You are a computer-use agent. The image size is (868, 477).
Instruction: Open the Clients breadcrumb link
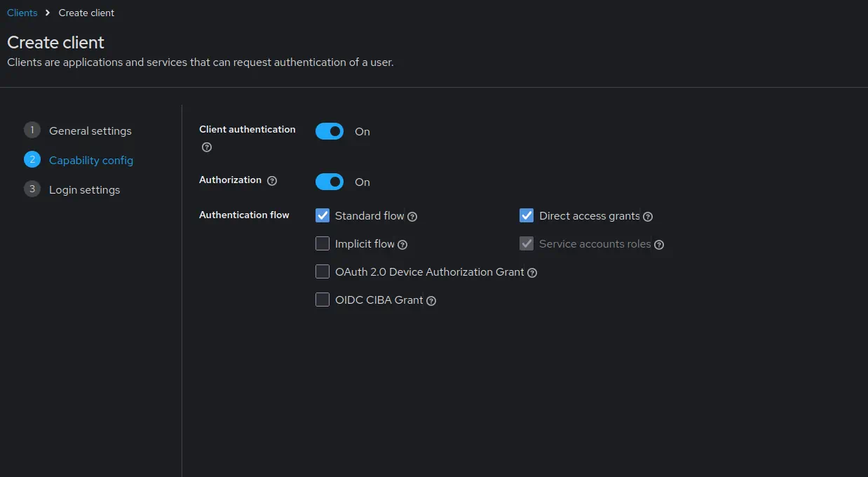22,13
